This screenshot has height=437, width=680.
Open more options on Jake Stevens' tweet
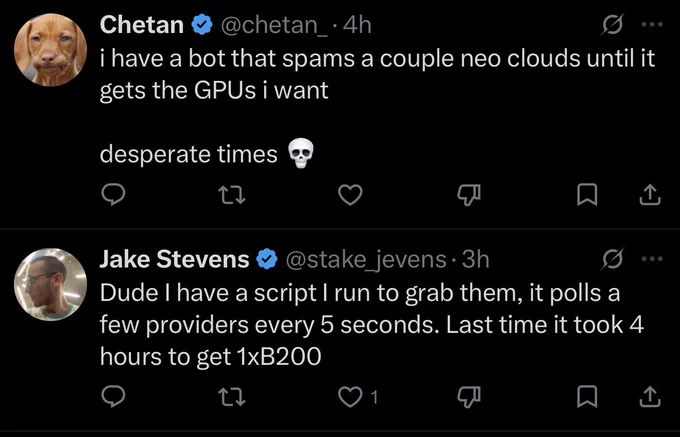point(653,259)
